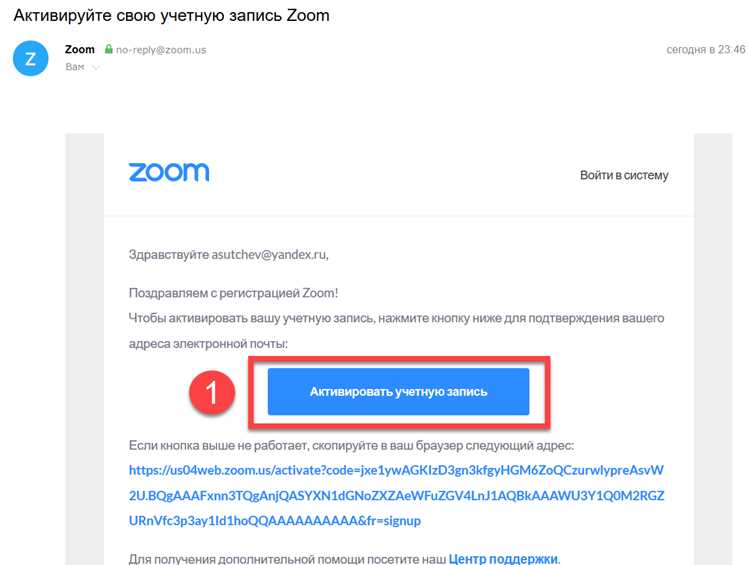750x565 pixels.
Task: Click the red numbered circle 1 marker
Action: pos(212,392)
